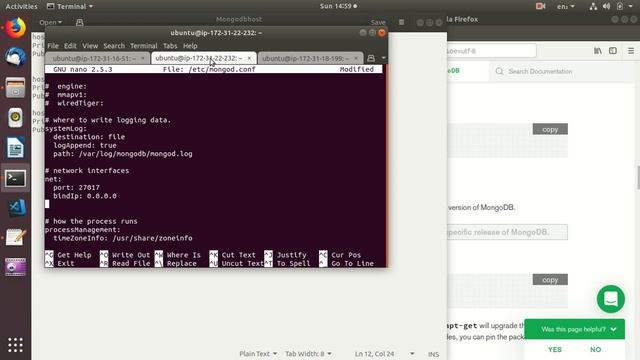640x360 pixels.
Task: Open the terminal Tabs menu
Action: (x=170, y=46)
